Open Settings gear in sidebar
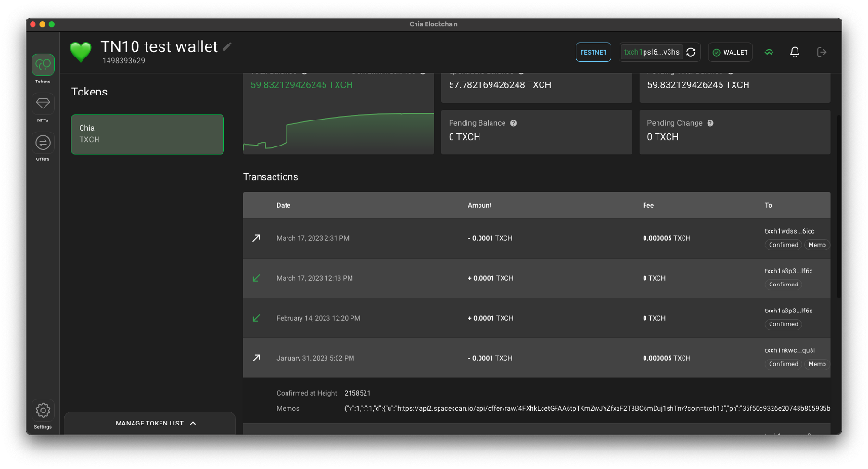The width and height of the screenshot is (868, 469). pos(43,414)
